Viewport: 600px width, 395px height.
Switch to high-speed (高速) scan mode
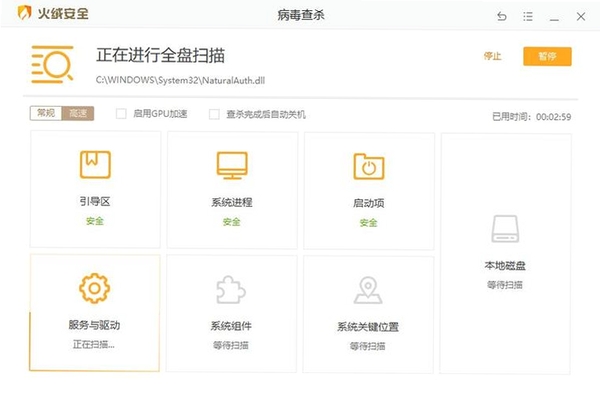[x=78, y=113]
